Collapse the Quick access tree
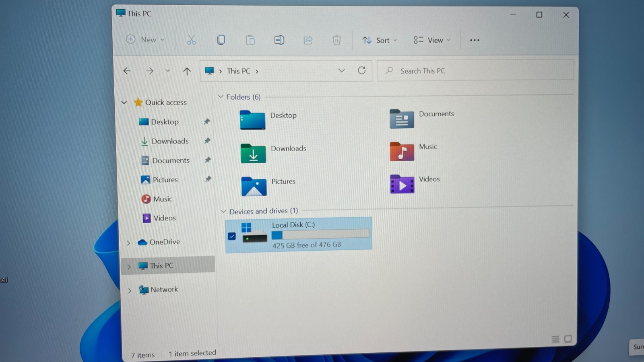Screen dimensions: 644x362 point(124,103)
